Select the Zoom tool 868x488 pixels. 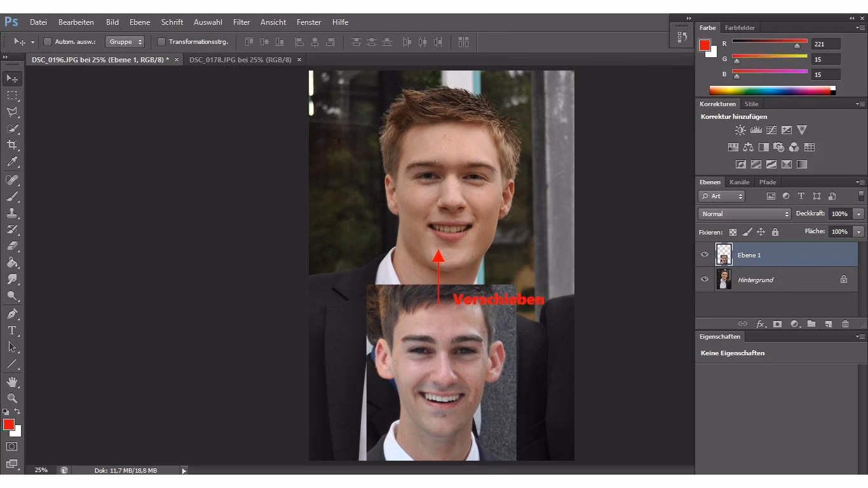point(13,398)
